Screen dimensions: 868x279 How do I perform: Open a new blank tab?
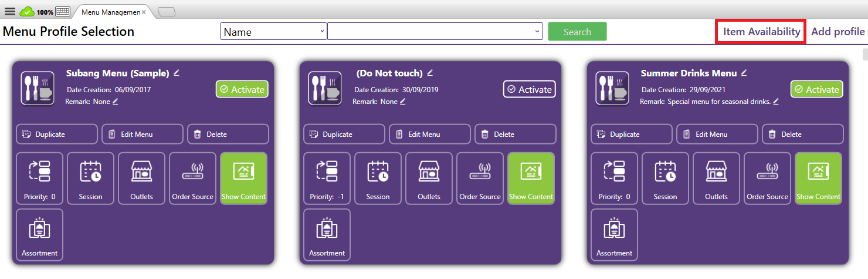(167, 12)
